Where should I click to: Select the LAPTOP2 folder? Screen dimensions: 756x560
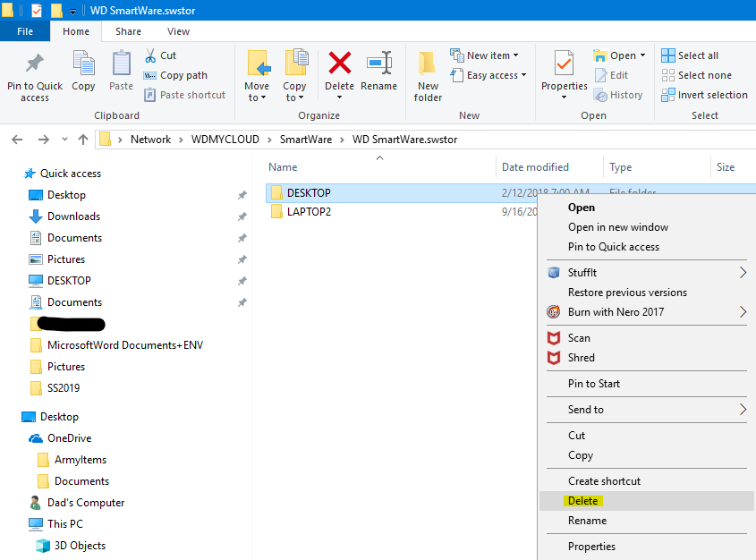(x=309, y=212)
